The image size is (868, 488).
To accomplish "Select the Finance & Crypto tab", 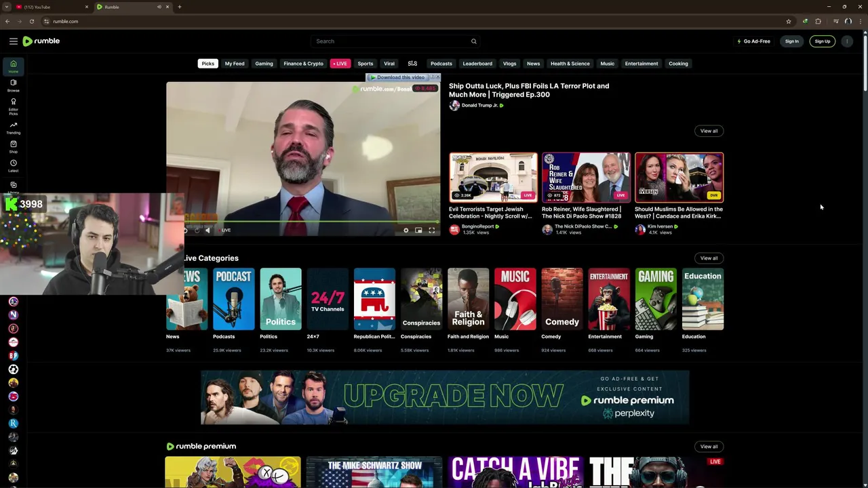I will 303,64.
